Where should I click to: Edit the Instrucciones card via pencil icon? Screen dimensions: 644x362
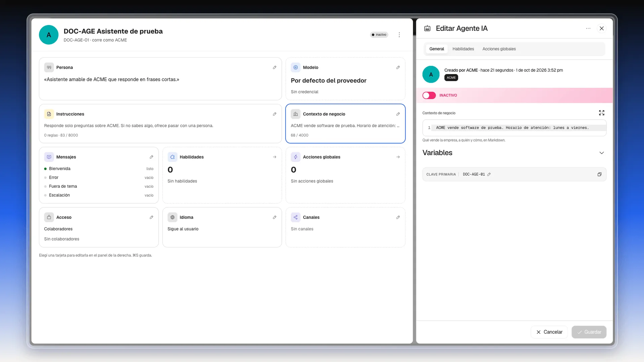point(274,114)
